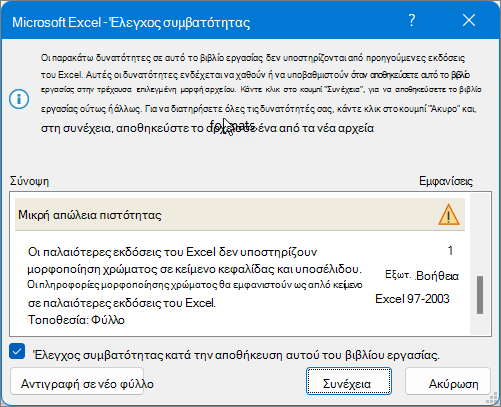Click the blue information icon

19,99
